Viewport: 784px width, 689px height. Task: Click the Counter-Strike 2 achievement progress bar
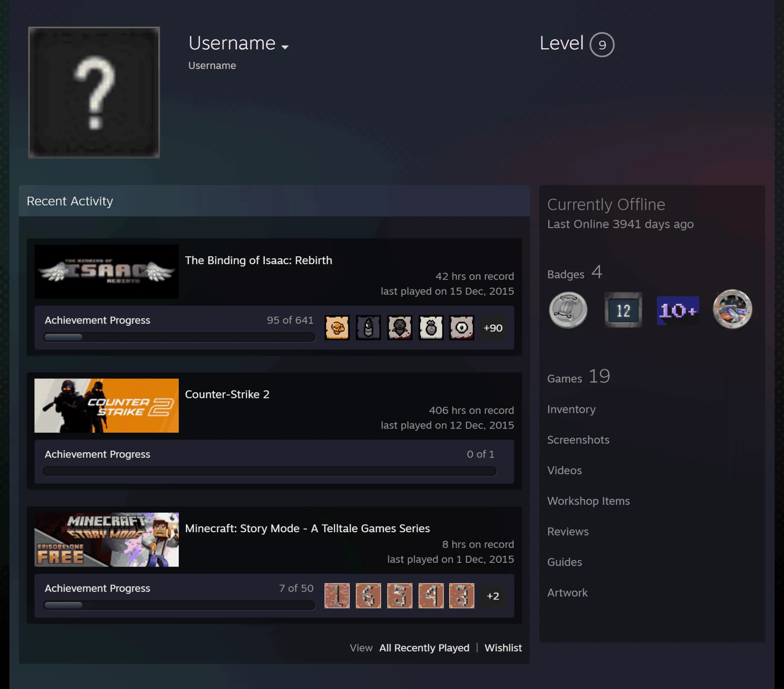[x=269, y=471]
